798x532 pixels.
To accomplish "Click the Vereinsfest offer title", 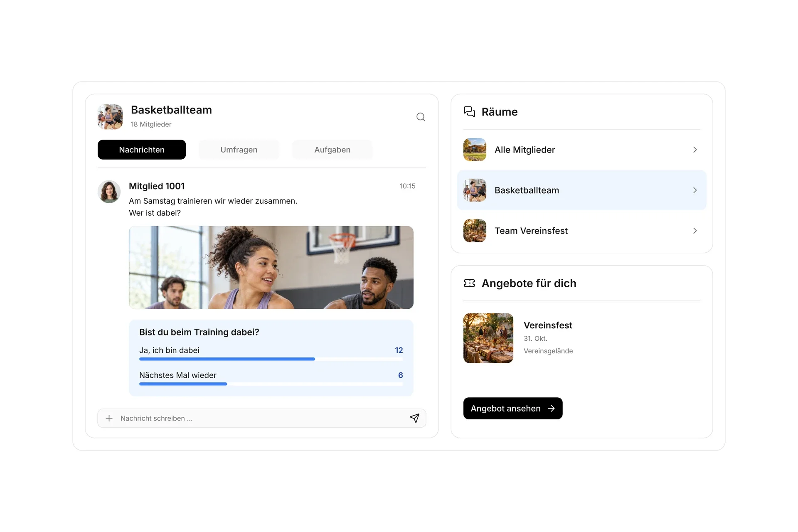I will [x=548, y=325].
